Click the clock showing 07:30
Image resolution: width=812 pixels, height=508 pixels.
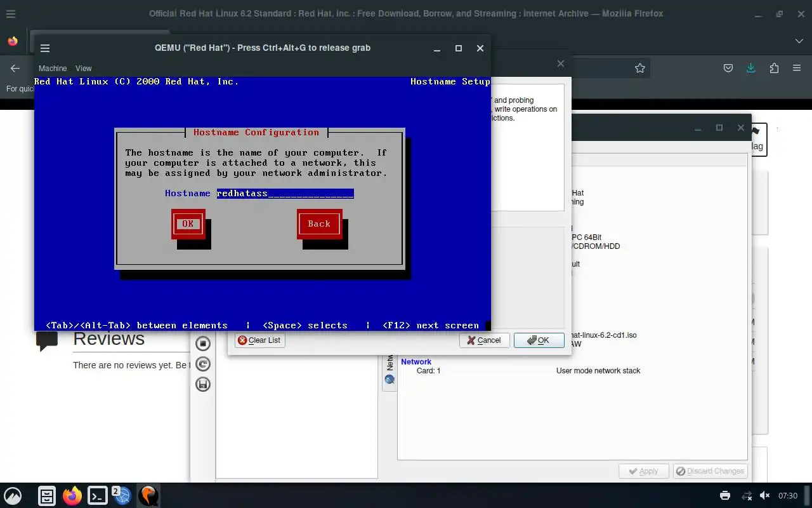[x=788, y=495]
